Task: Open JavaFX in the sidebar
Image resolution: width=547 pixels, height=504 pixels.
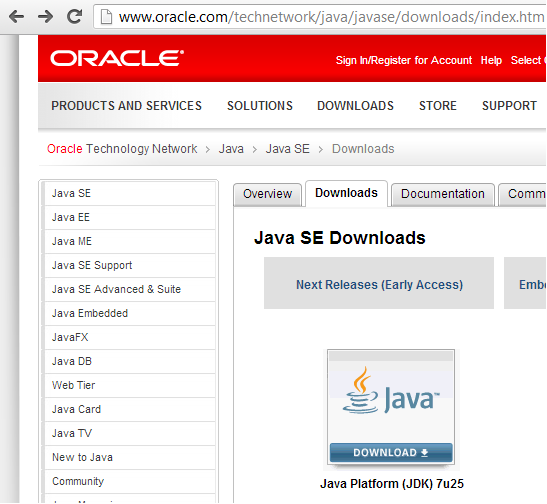Action: pos(130,338)
